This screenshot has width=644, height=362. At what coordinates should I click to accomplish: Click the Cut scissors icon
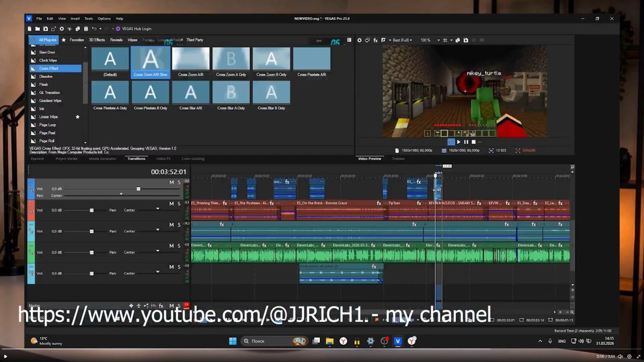[69, 28]
